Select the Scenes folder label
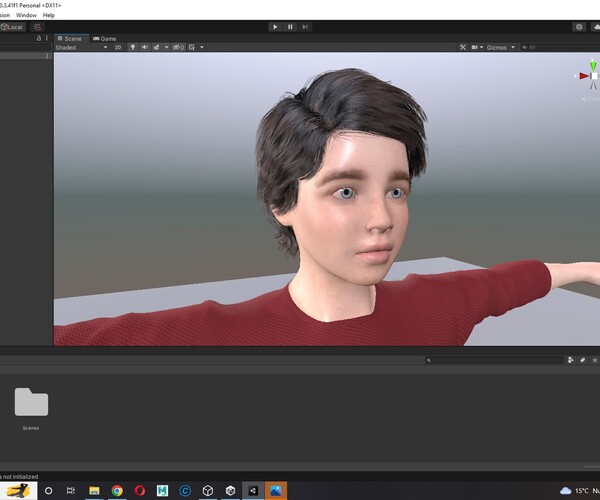This screenshot has height=500, width=600. click(31, 428)
